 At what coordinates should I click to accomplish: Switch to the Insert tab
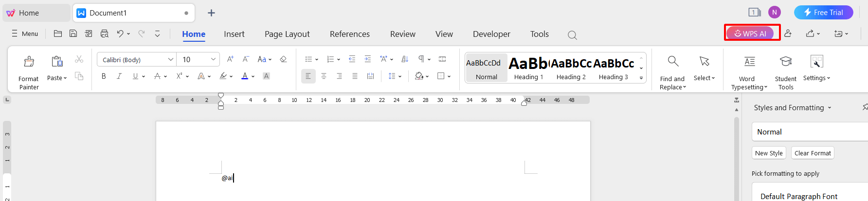pyautogui.click(x=234, y=34)
